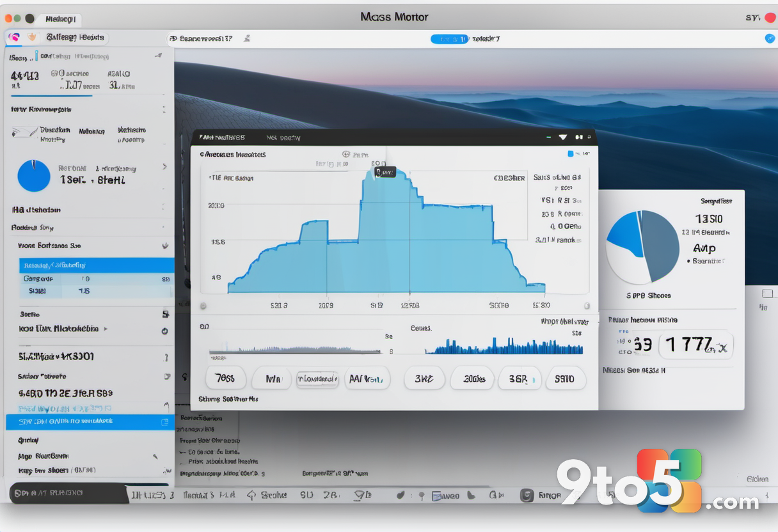This screenshot has width=778, height=532.
Task: Click the small circle icon below the S icon
Action: 164,331
